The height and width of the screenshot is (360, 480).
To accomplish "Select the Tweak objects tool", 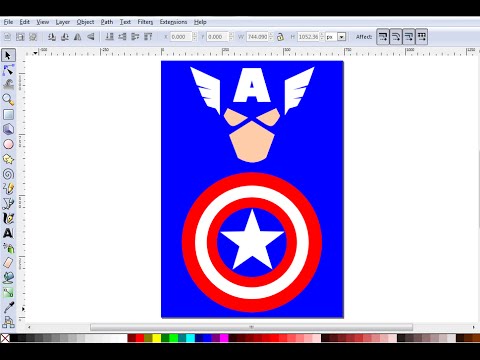I will (x=8, y=85).
